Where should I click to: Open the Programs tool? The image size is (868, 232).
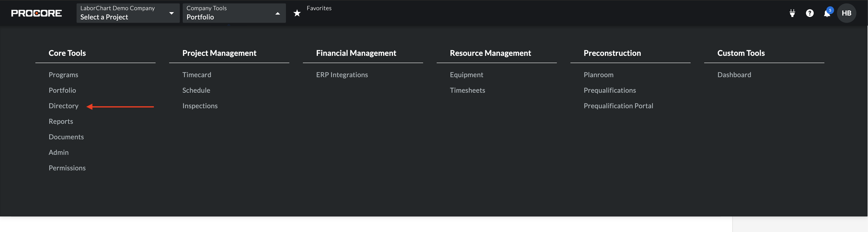coord(63,75)
